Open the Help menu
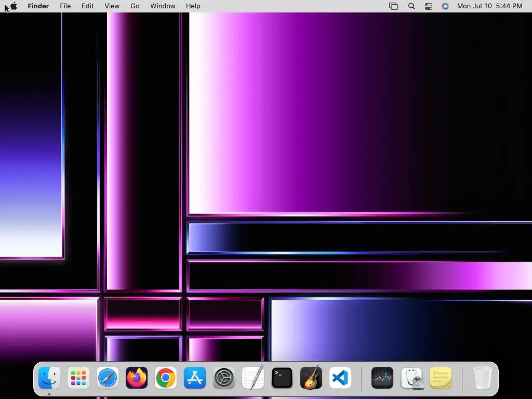 click(x=193, y=6)
